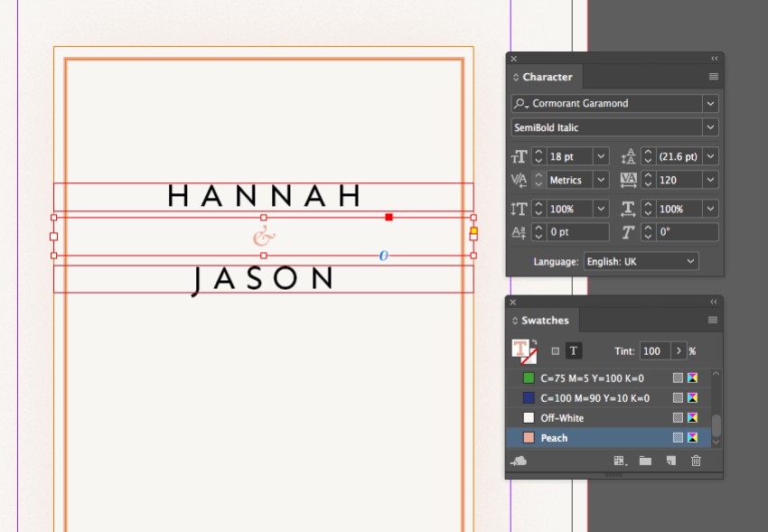Create a new swatch
This screenshot has height=532, width=768.
670,461
